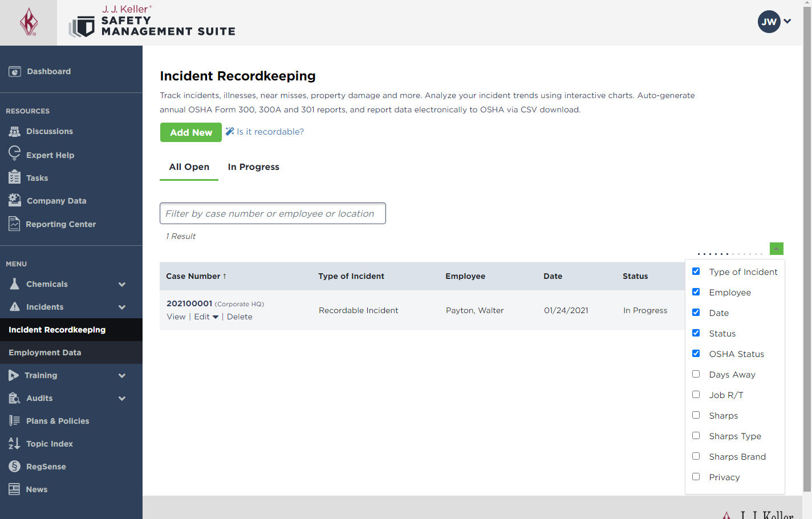
Task: Click the page vertical scrollbar
Action: 807,248
